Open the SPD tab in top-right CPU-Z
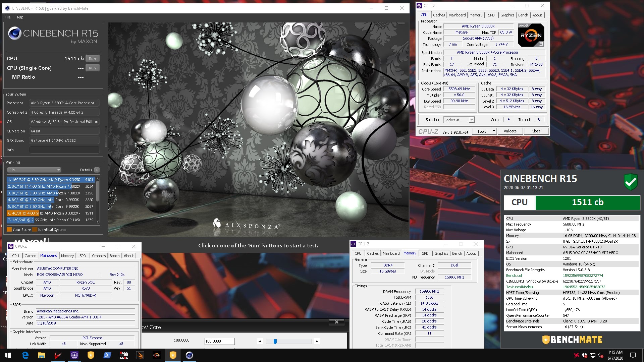Viewport: 644px width, 362px height. point(491,15)
